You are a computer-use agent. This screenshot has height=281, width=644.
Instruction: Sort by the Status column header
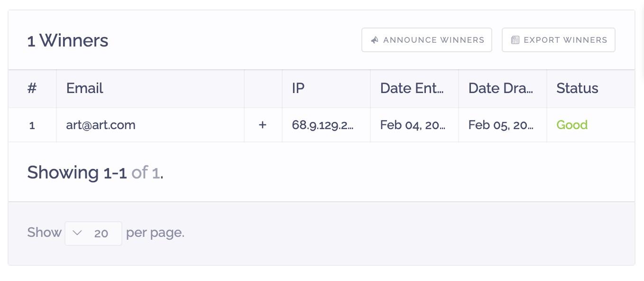[577, 88]
